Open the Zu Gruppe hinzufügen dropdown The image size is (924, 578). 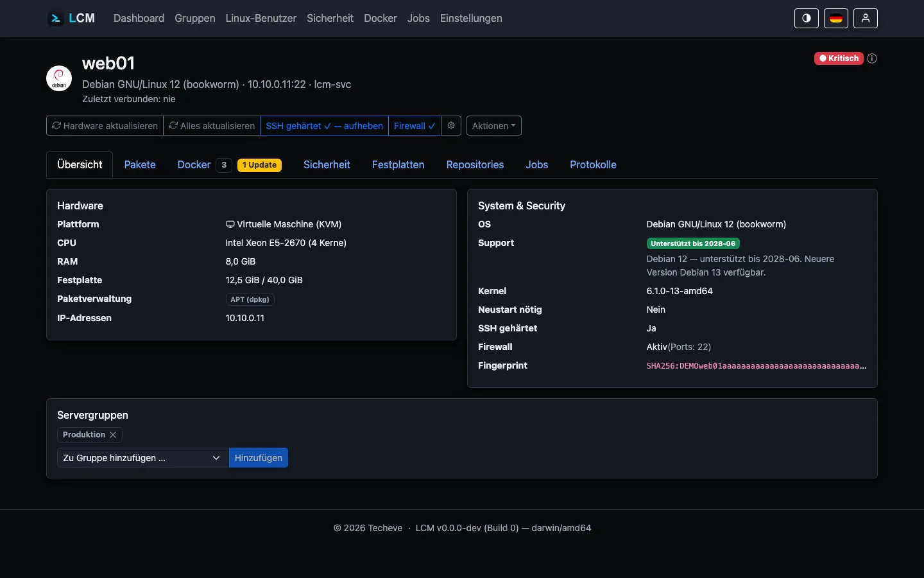(x=143, y=458)
